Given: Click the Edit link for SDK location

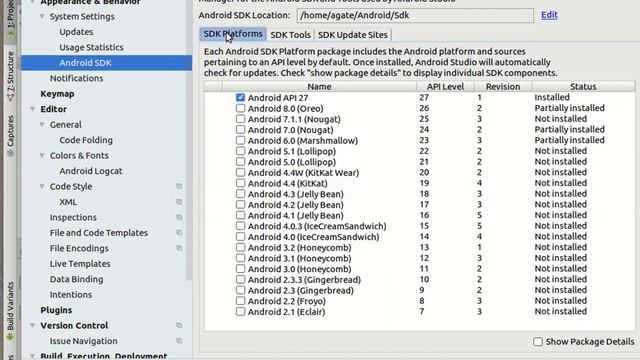Looking at the screenshot, I should pos(549,15).
